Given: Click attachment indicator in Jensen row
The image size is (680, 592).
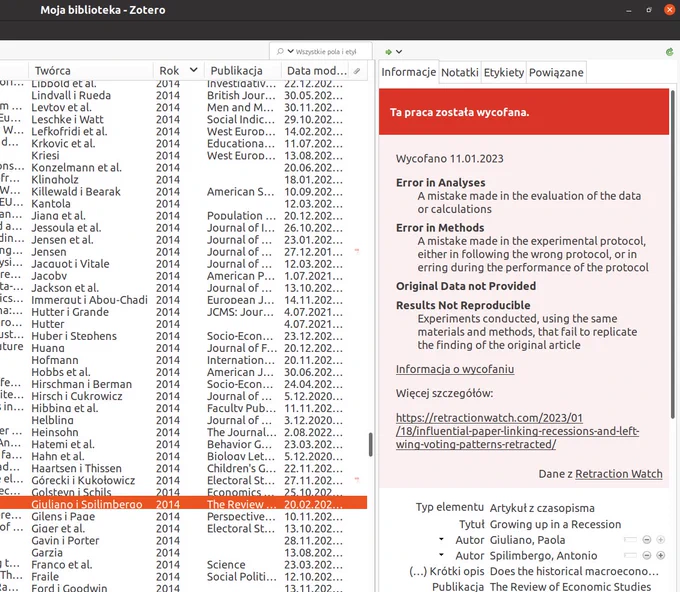Looking at the screenshot, I should pos(357,251).
